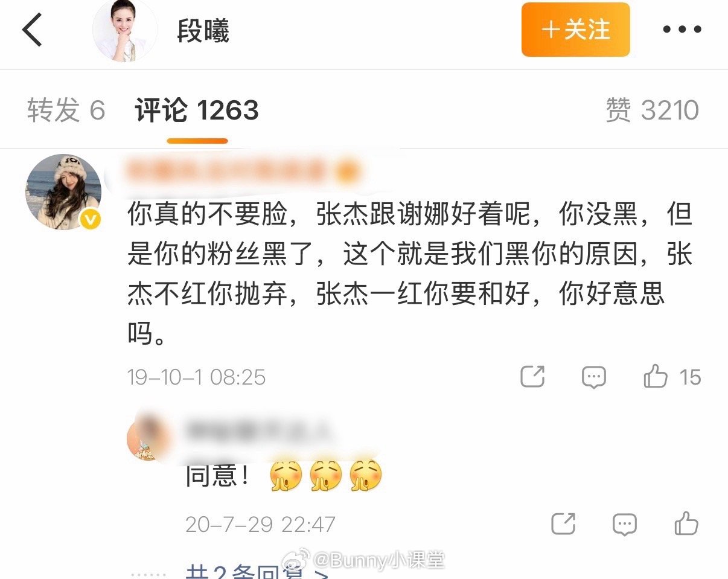Switch to the 转发 6 tab
This screenshot has width=728, height=579.
tap(66, 110)
